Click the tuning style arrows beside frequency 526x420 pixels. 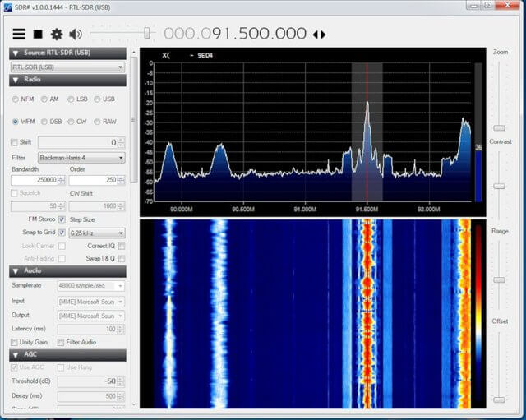[319, 35]
